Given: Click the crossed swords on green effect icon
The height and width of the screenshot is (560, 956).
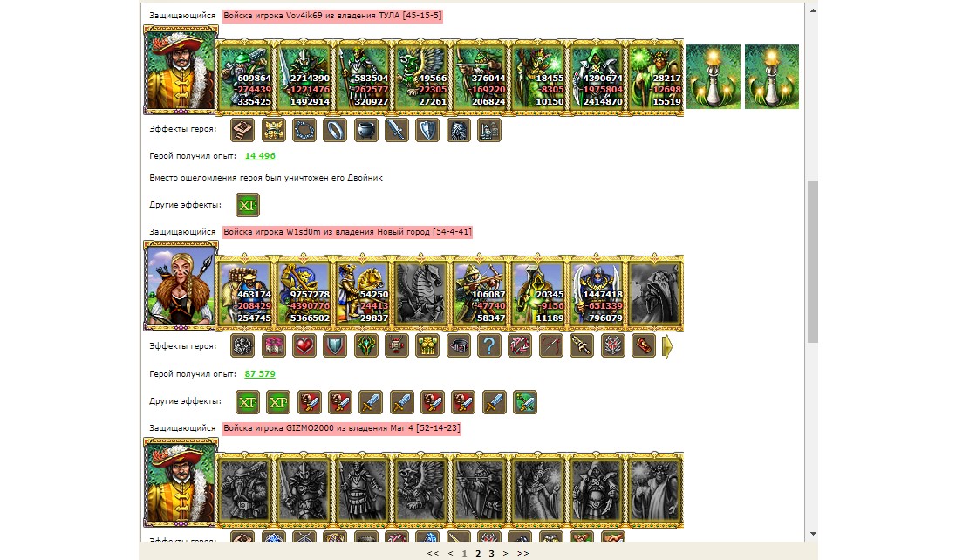Looking at the screenshot, I should (x=525, y=402).
